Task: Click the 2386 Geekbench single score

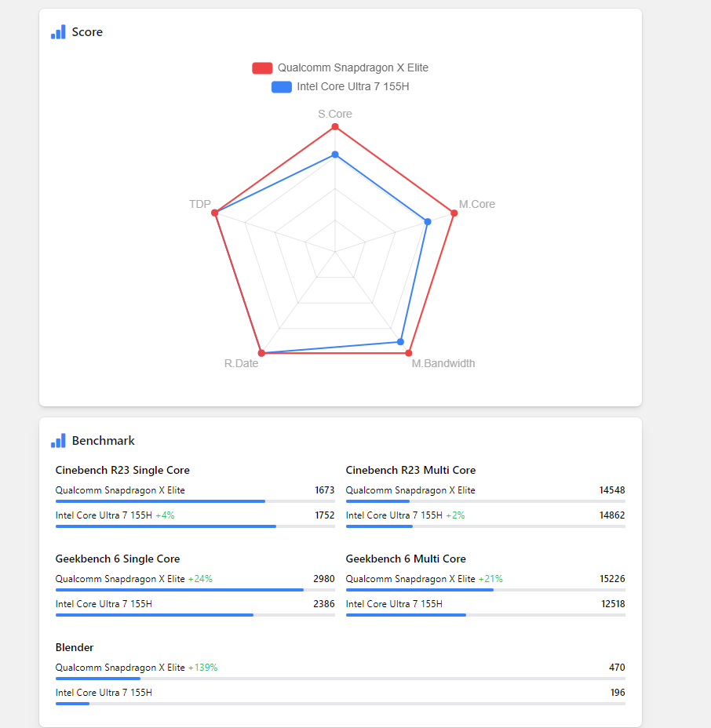Action: [323, 604]
